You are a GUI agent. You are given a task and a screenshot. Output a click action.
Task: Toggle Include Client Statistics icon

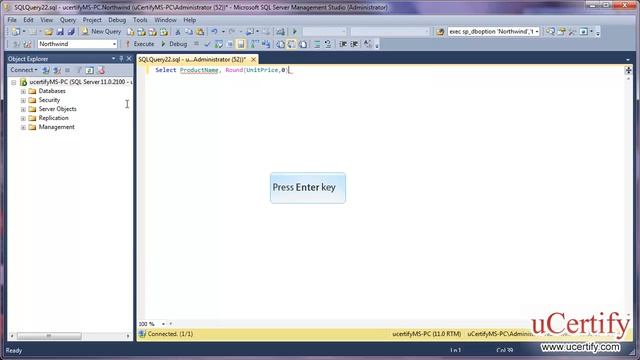click(266, 44)
